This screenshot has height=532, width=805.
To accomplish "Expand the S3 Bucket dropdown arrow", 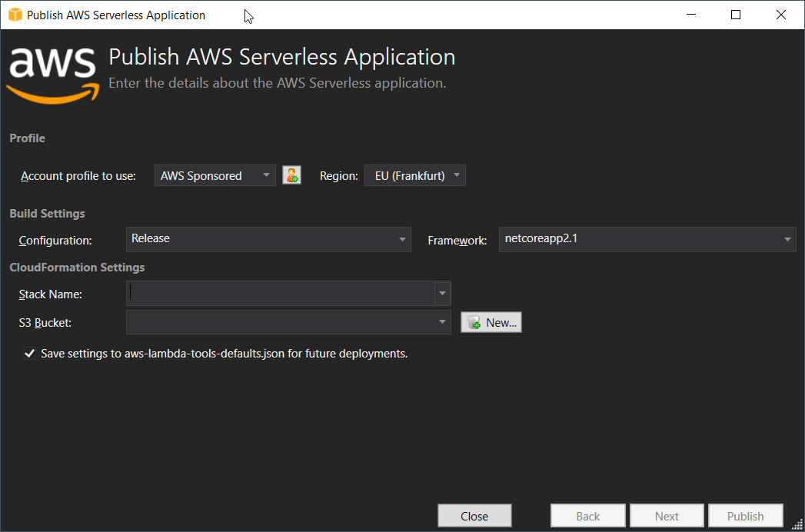I will click(442, 321).
